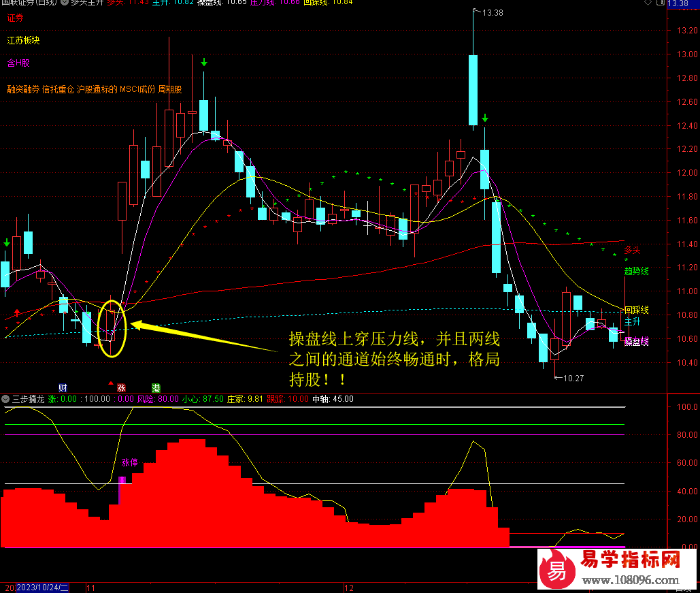The image size is (700, 593).
Task: Click the 跟踪: 10.00 readout
Action: tap(288, 398)
